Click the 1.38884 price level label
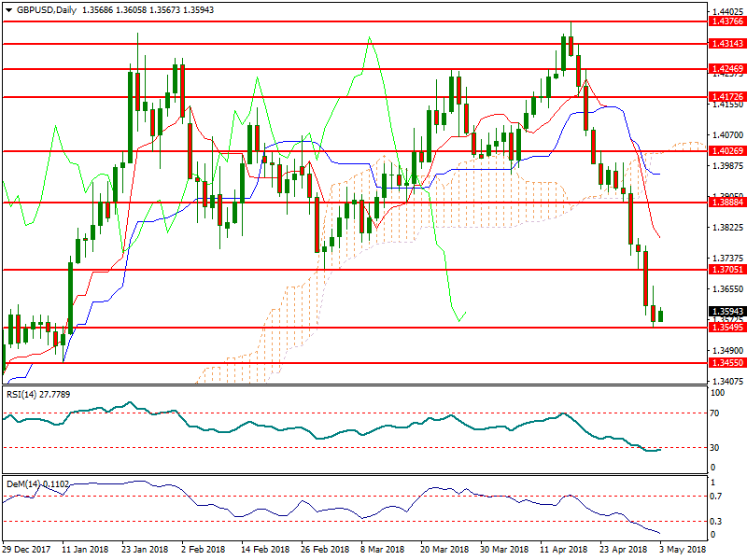This screenshot has height=560, width=747. (726, 202)
